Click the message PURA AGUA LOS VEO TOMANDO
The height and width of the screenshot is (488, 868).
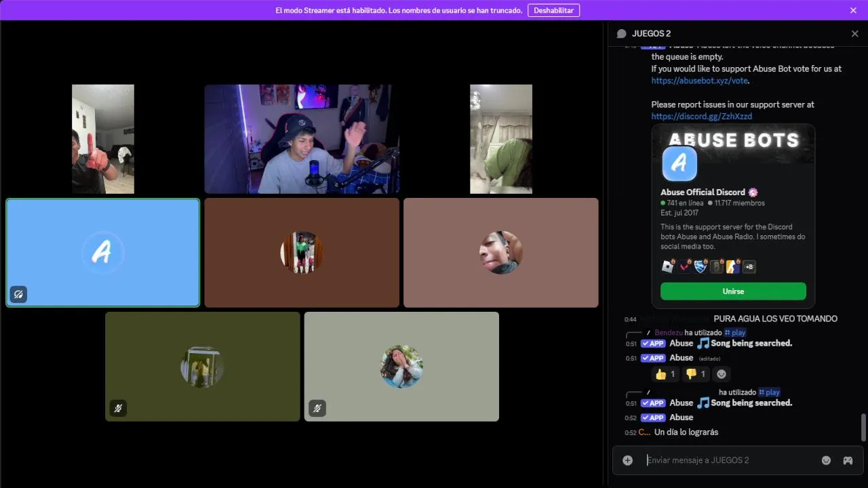click(775, 319)
